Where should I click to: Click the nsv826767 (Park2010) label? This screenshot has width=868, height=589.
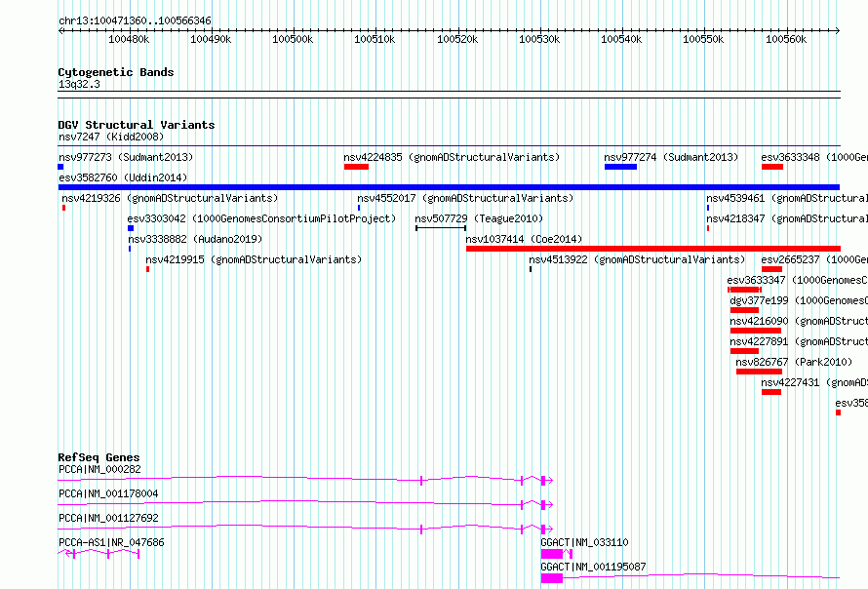click(794, 362)
